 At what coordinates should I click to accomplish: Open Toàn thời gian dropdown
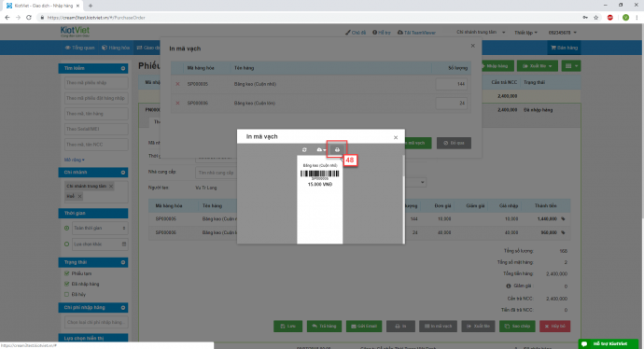coord(100,228)
